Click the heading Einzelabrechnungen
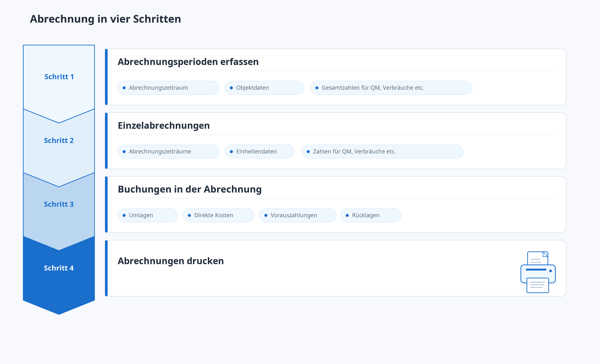Image resolution: width=600 pixels, height=364 pixels. coord(163,125)
